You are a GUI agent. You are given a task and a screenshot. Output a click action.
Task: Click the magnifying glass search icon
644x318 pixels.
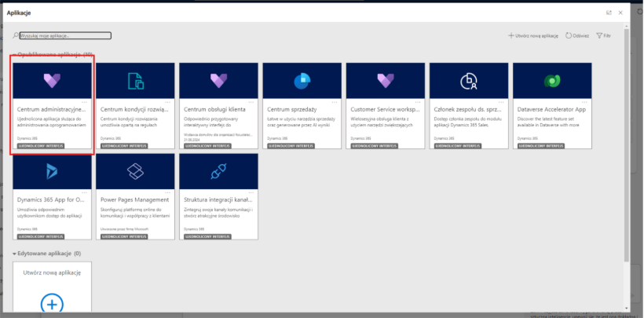pyautogui.click(x=16, y=36)
